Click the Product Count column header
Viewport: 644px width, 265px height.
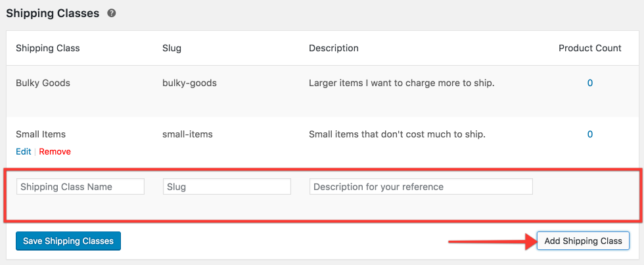coord(590,48)
